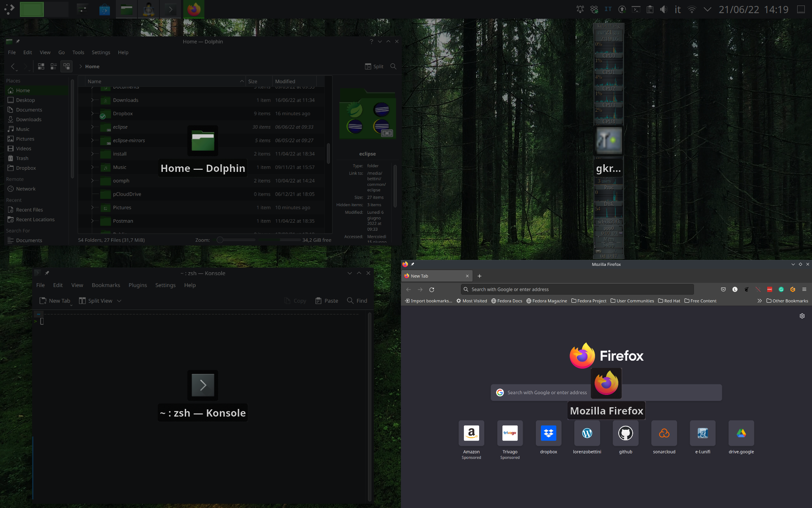
Task: Expand the Downloads folder tree item
Action: click(x=92, y=100)
